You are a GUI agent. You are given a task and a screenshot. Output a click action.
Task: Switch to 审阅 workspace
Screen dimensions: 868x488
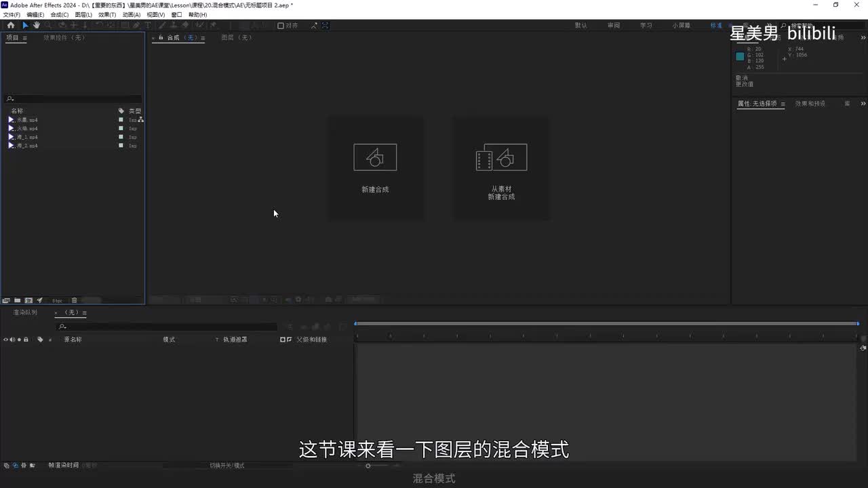[614, 26]
